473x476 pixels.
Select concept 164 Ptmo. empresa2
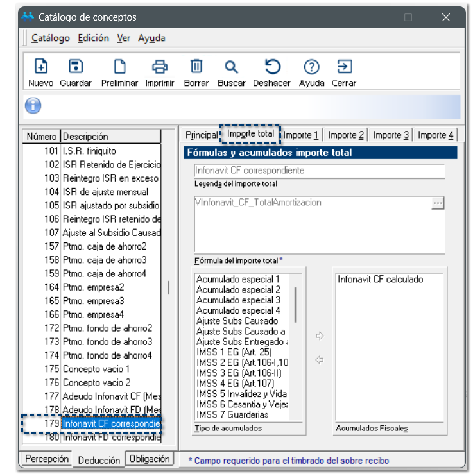[93, 287]
